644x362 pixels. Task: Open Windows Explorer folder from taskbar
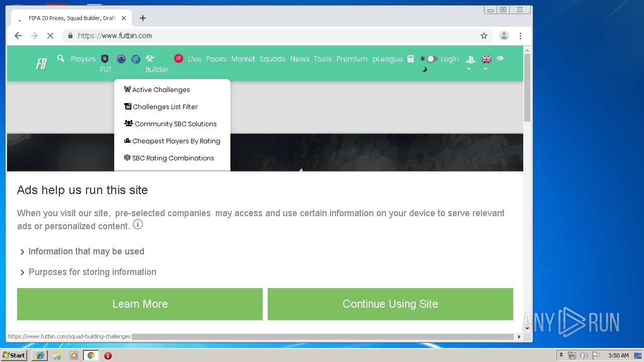tap(57, 355)
